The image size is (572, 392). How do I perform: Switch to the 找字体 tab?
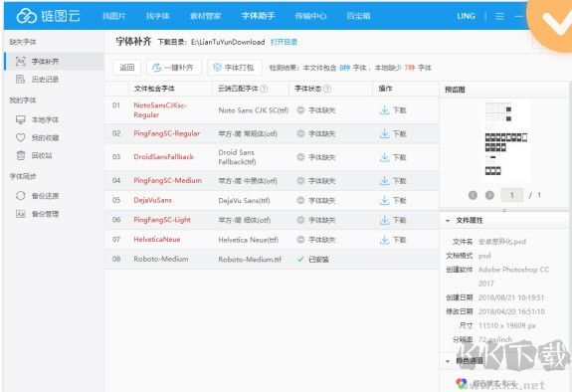(x=157, y=16)
